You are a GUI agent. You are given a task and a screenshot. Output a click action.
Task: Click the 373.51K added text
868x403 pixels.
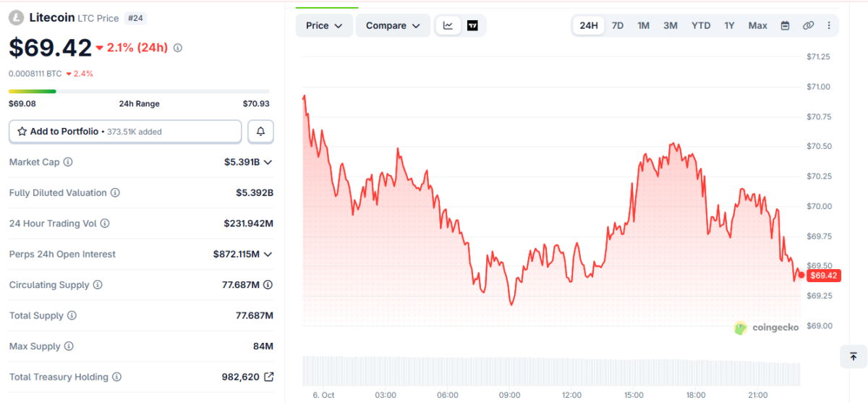click(x=135, y=132)
